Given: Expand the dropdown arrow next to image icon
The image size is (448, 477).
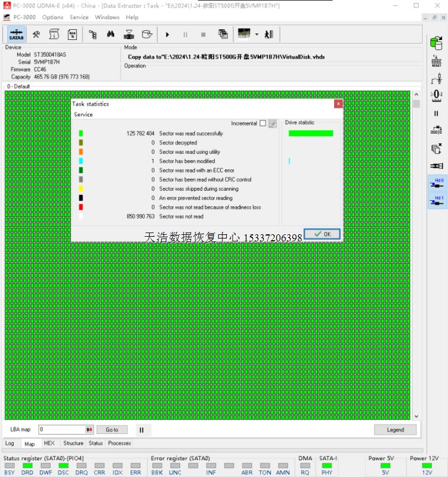Looking at the screenshot, I should (257, 35).
